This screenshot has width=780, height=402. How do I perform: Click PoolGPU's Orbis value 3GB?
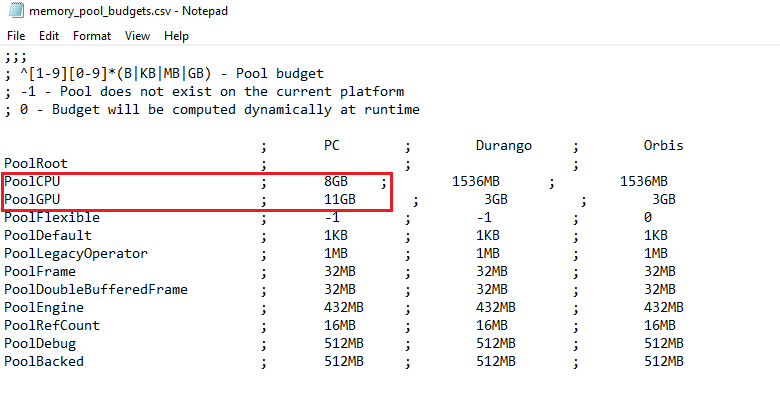click(664, 199)
